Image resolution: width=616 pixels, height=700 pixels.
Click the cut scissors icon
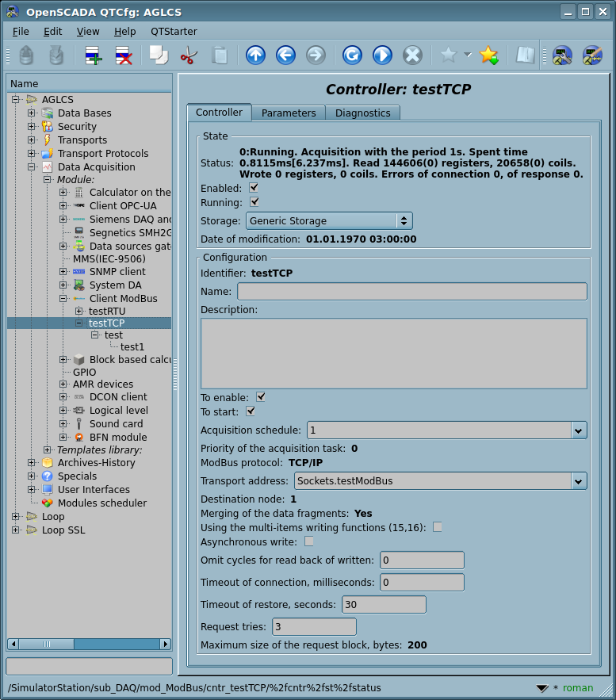tap(189, 55)
